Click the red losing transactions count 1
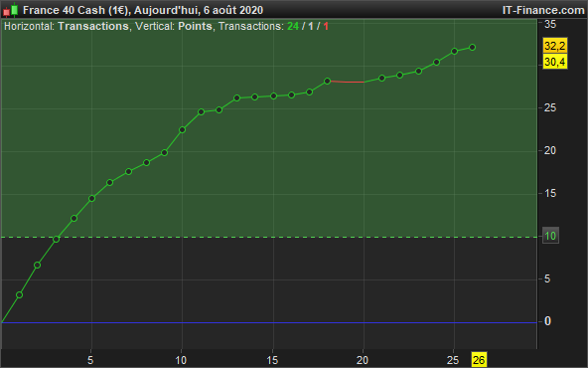The image size is (588, 368). pos(326,26)
